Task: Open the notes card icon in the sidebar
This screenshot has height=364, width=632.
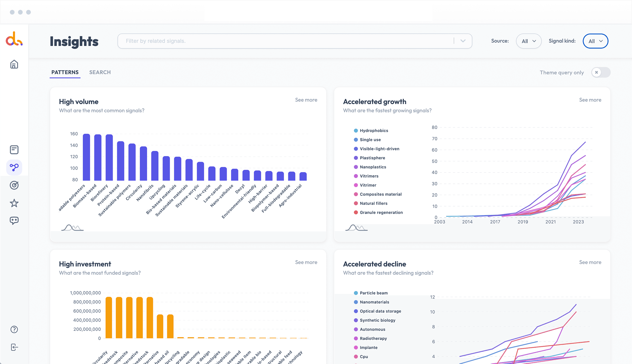Action: 14,150
